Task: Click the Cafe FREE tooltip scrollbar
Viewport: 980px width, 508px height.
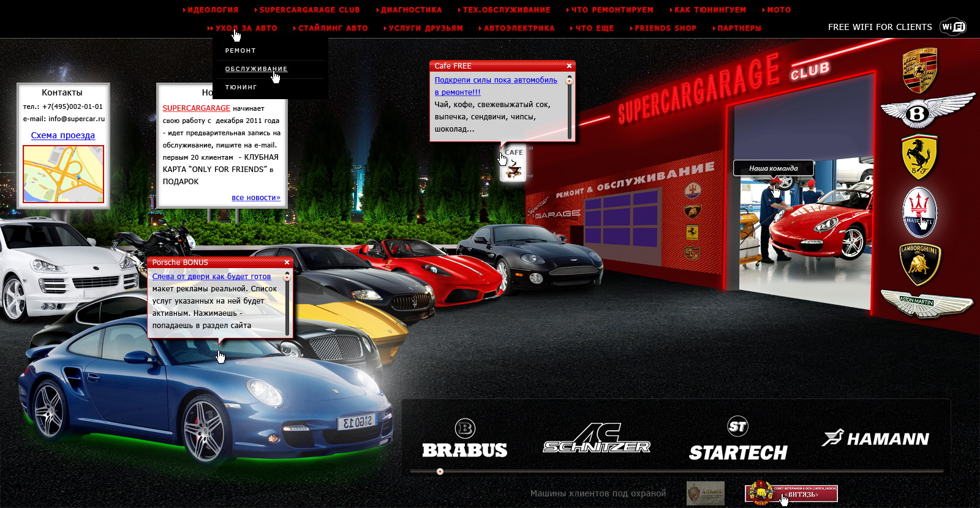Action: point(570,107)
